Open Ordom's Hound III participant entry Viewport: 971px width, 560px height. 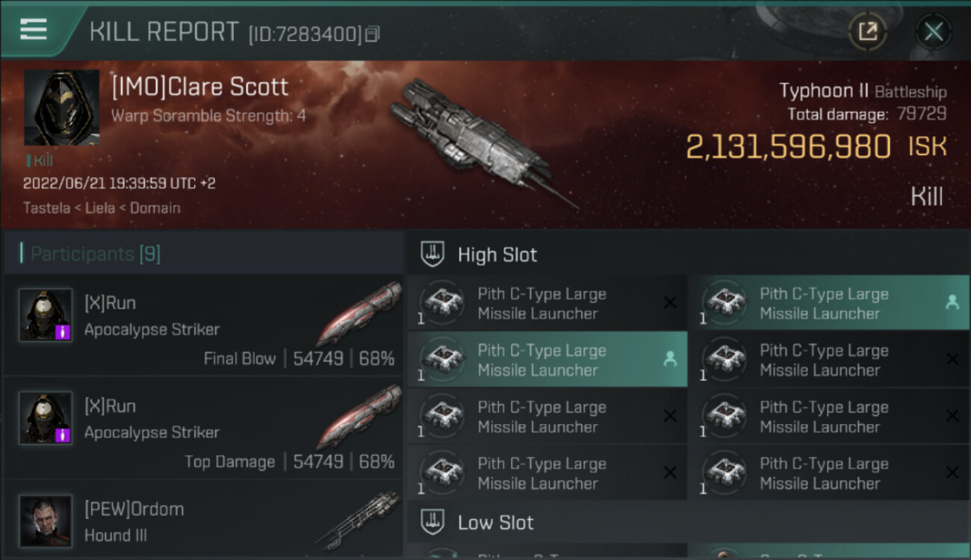click(203, 521)
